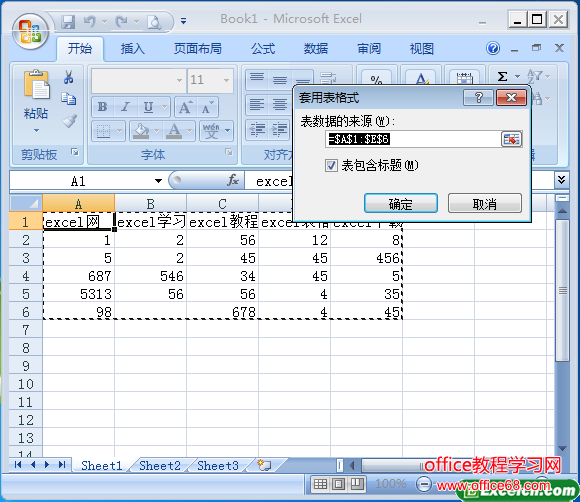Viewport: 580px width, 502px height.
Task: Align cell content to top
Action: pos(257,79)
